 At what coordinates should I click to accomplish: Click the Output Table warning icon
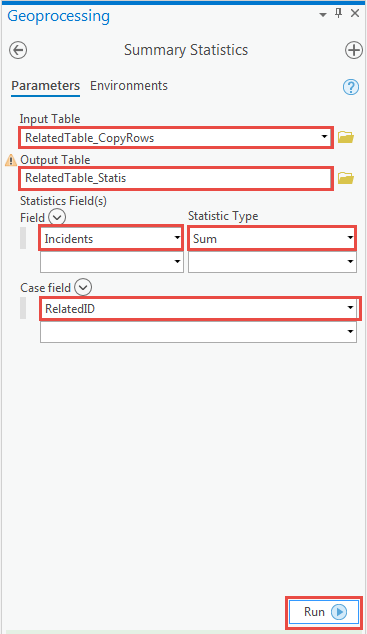(11, 161)
